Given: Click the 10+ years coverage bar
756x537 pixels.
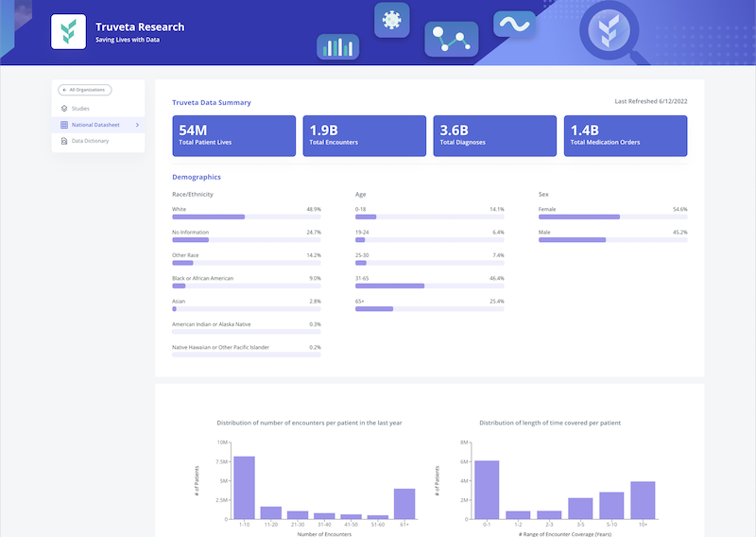Looking at the screenshot, I should [x=643, y=500].
